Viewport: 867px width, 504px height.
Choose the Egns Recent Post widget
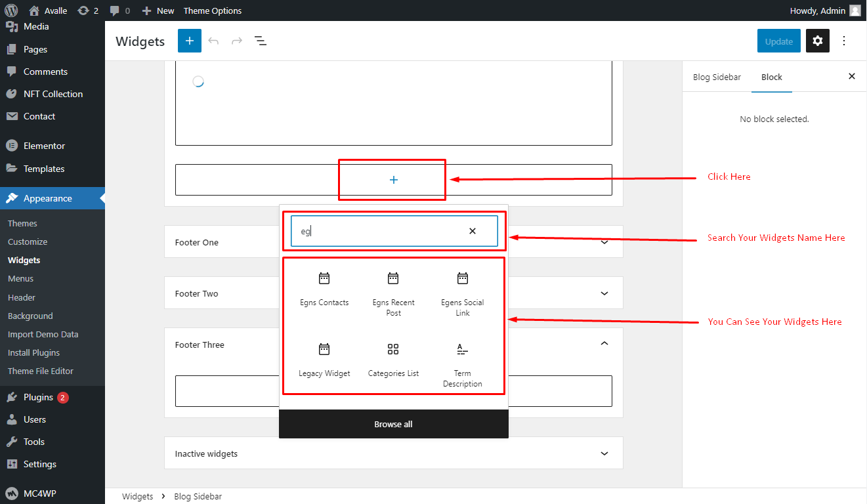pyautogui.click(x=393, y=294)
